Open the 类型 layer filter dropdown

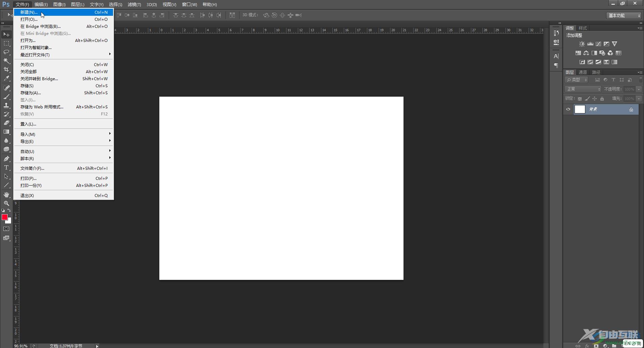pos(577,80)
